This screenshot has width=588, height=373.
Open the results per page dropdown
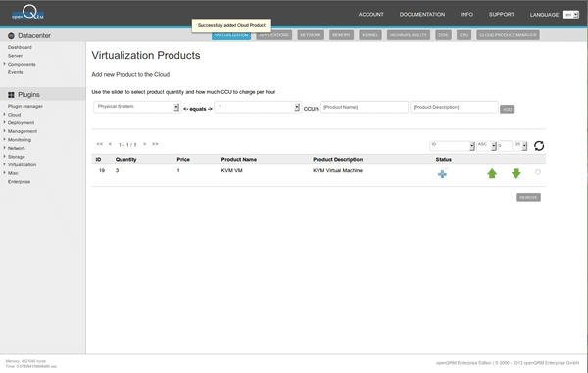[520, 145]
